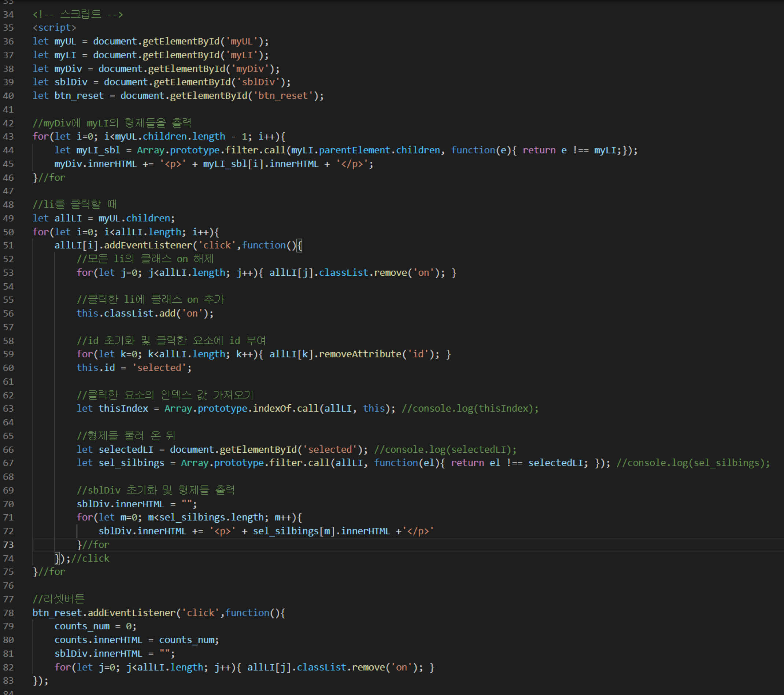Click the comment '//형제들 불러 온 뒤'
Viewport: 784px width, 695px height.
(126, 436)
